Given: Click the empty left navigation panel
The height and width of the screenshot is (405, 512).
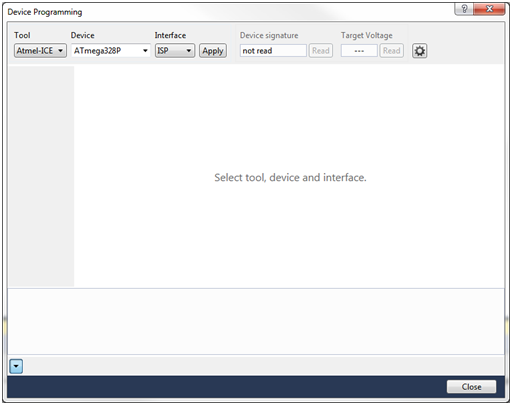Looking at the screenshot, I should pos(41,176).
